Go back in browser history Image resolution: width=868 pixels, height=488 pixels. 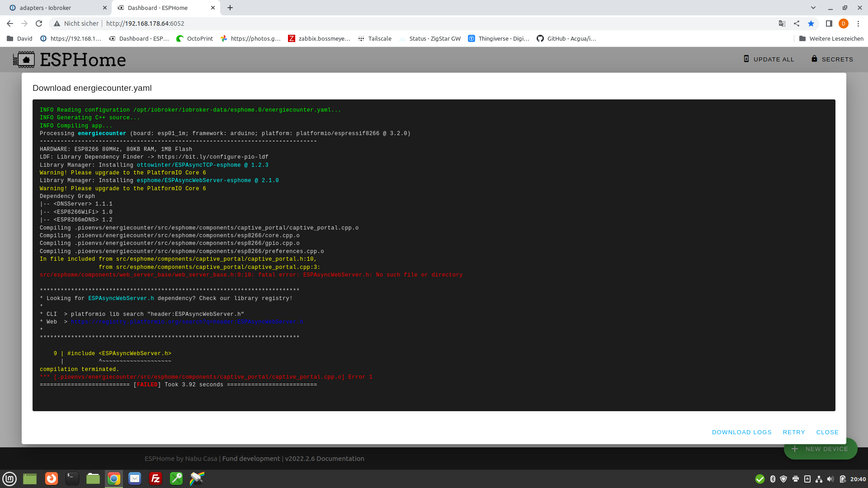click(10, 23)
